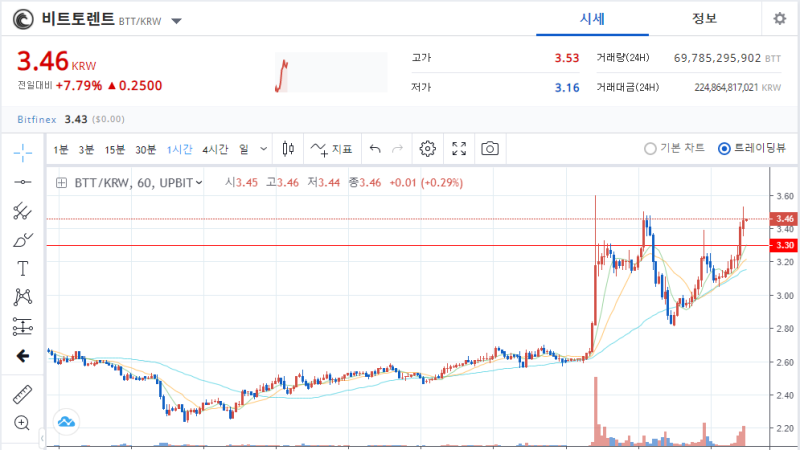
Task: Open page settings gear at top right
Action: coord(780,19)
